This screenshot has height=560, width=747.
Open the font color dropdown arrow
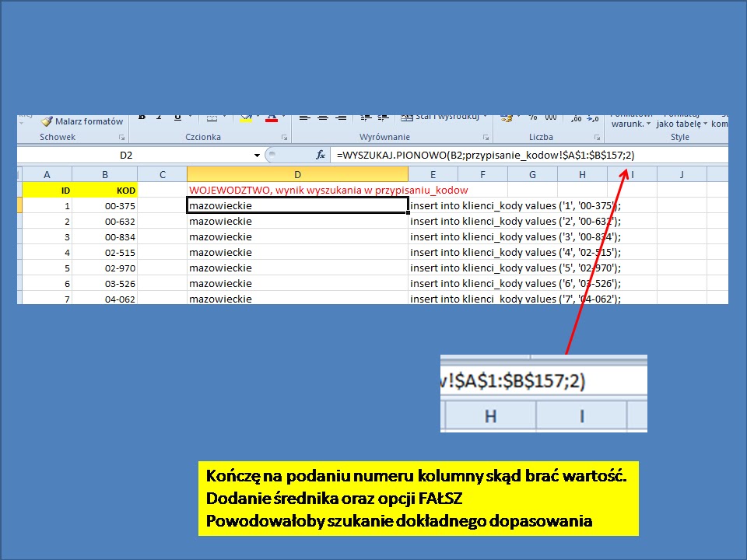click(x=282, y=115)
